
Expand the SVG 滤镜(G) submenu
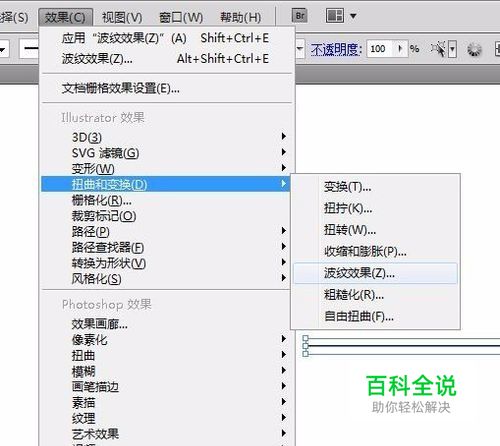[166, 153]
